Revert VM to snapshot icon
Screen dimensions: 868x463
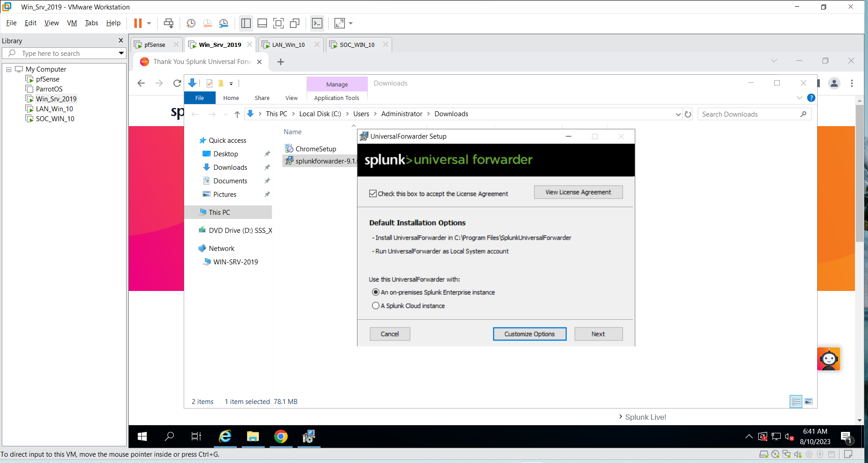[x=207, y=23]
